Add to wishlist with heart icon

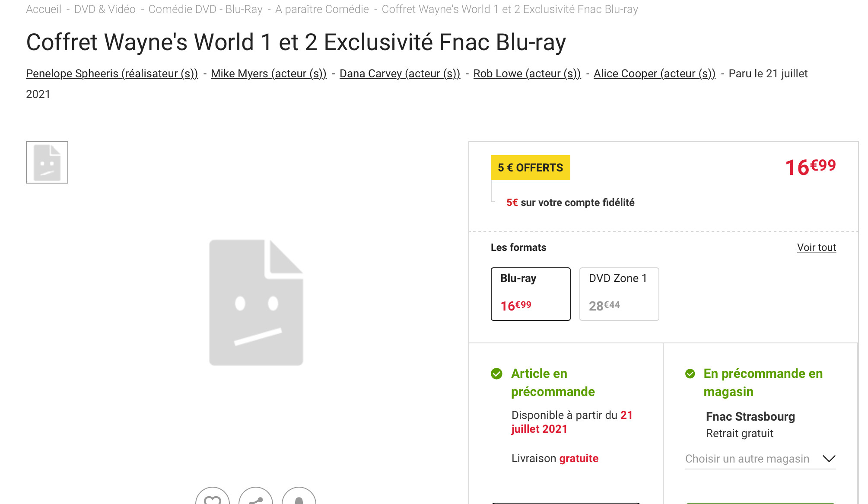pos(213,497)
